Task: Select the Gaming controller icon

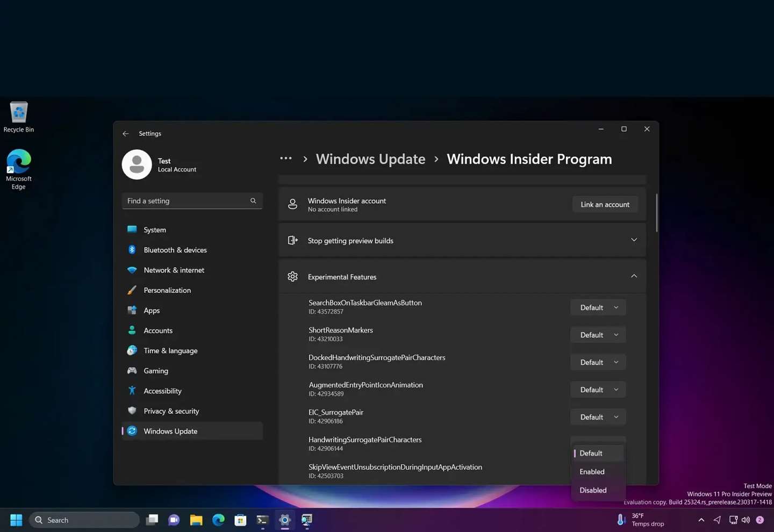Action: [x=132, y=371]
